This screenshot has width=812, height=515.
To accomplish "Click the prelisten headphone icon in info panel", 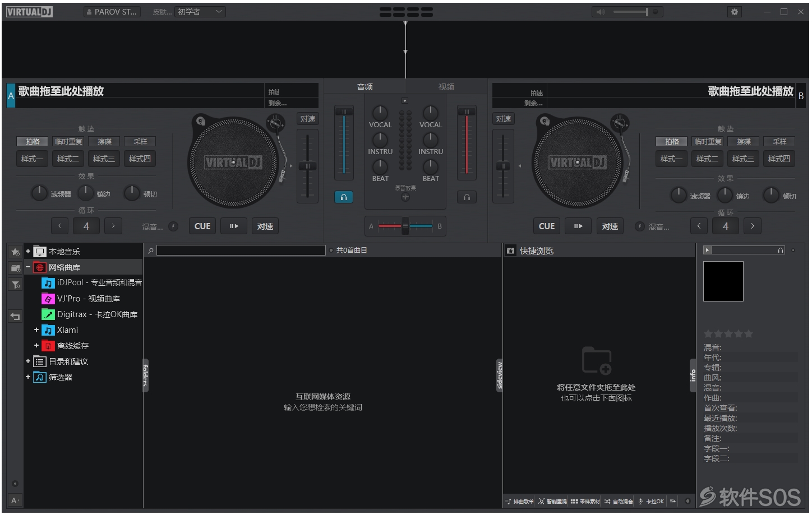I will click(780, 250).
